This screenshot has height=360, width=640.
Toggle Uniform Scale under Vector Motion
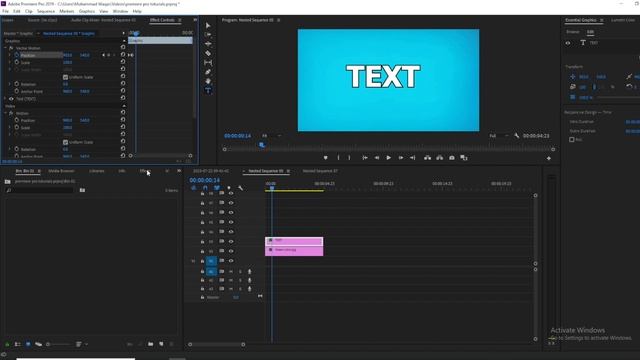[65, 77]
